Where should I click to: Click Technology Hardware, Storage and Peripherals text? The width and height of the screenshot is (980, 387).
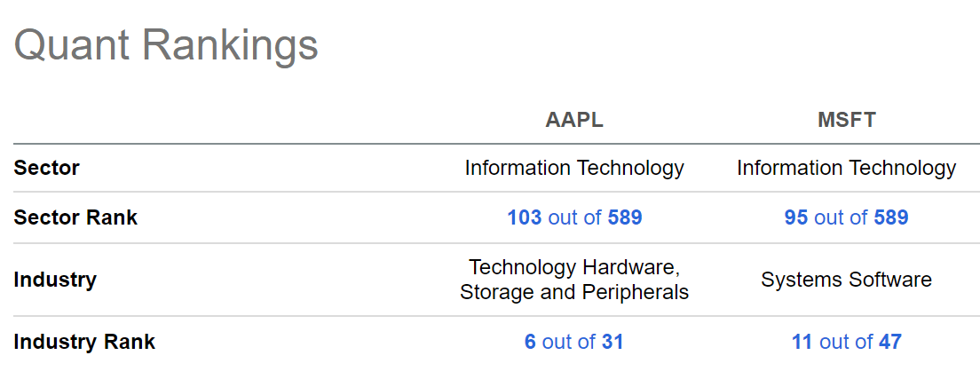click(x=574, y=280)
